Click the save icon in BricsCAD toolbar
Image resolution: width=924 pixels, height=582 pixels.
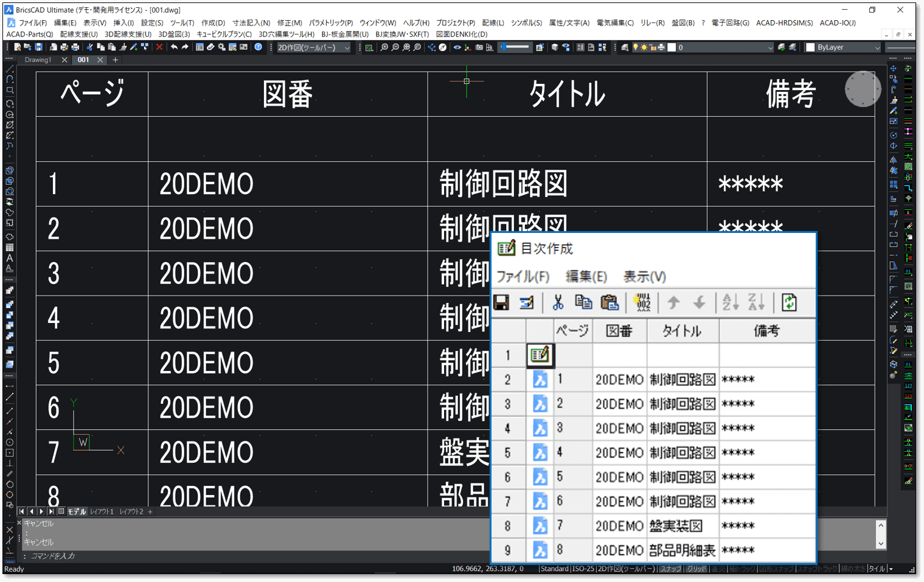(38, 47)
